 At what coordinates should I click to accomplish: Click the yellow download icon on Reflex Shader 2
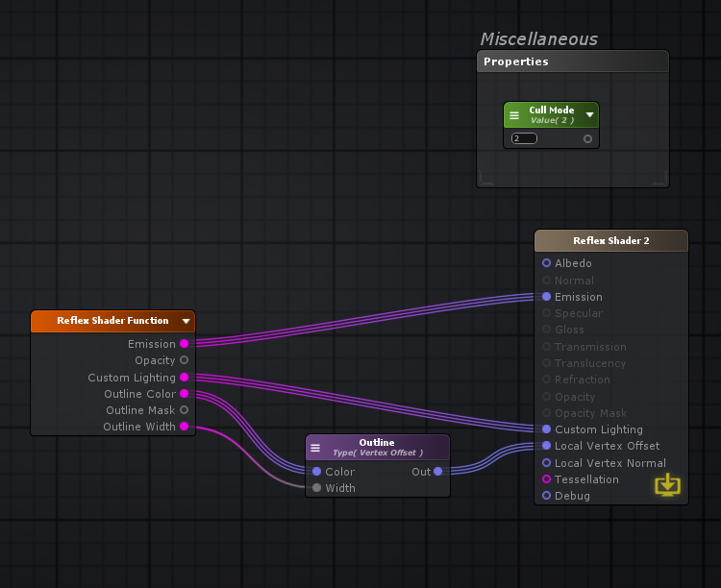(667, 485)
